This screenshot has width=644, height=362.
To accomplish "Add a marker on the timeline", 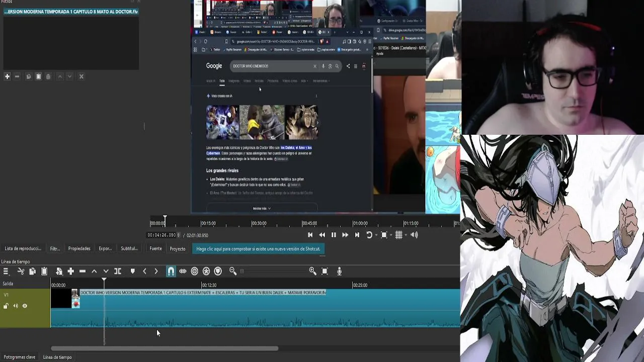I will point(132,271).
